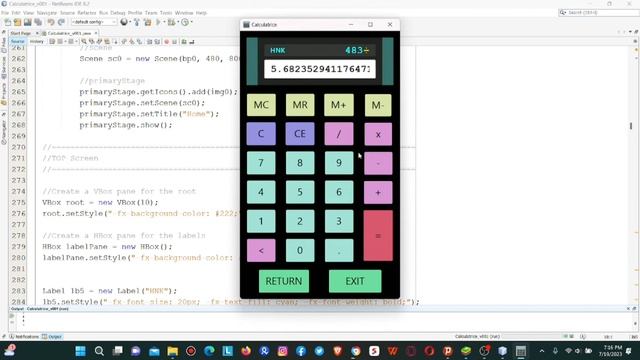The width and height of the screenshot is (640, 360).
Task: Select the minus operator key
Action: pos(378,163)
